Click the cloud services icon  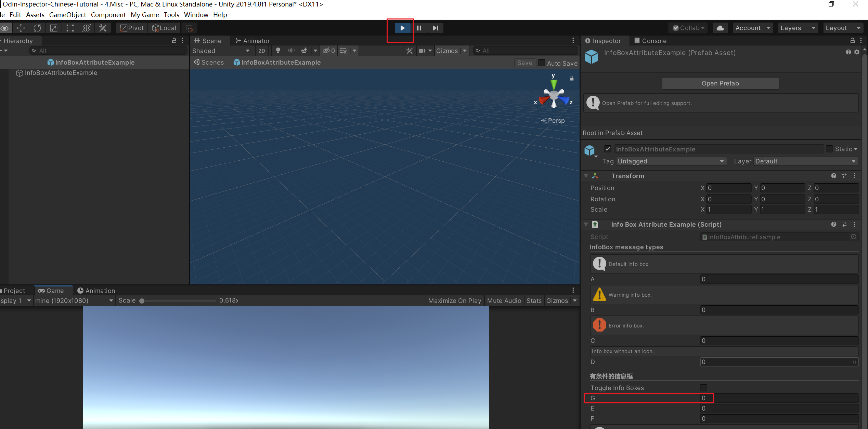(720, 28)
